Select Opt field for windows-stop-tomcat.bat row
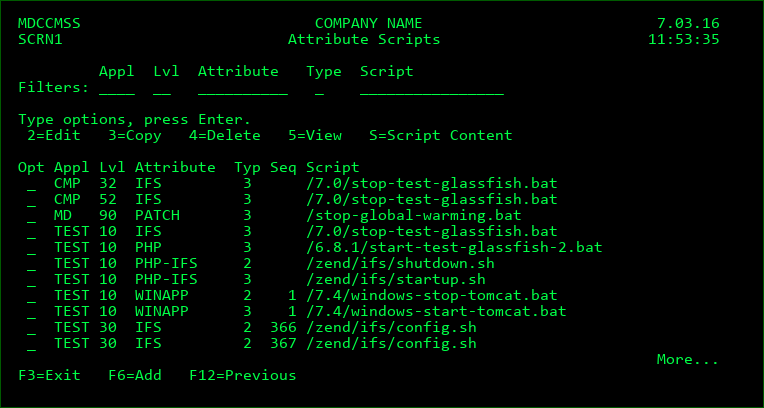The height and width of the screenshot is (408, 764). 32,295
